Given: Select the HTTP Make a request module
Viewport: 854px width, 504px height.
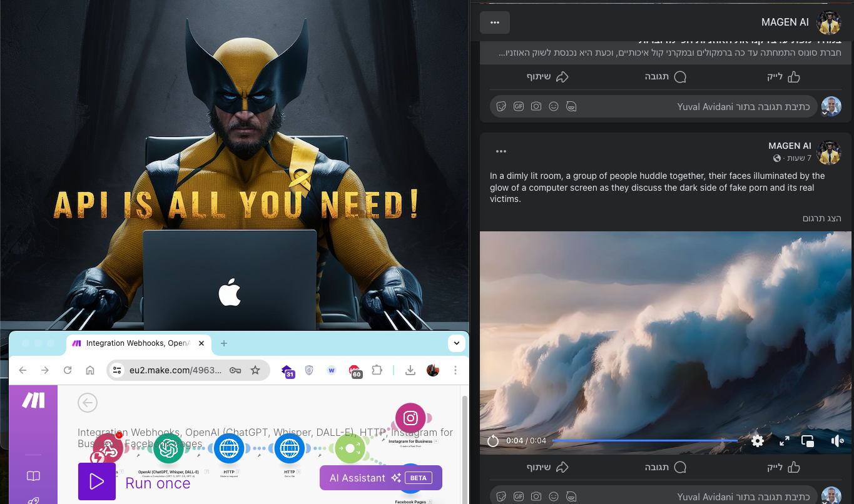Looking at the screenshot, I should pyautogui.click(x=229, y=448).
